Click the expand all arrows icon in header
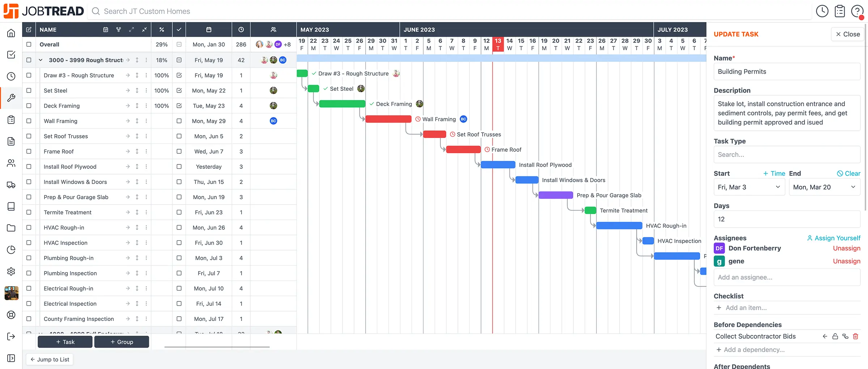The width and height of the screenshot is (868, 369). click(131, 30)
